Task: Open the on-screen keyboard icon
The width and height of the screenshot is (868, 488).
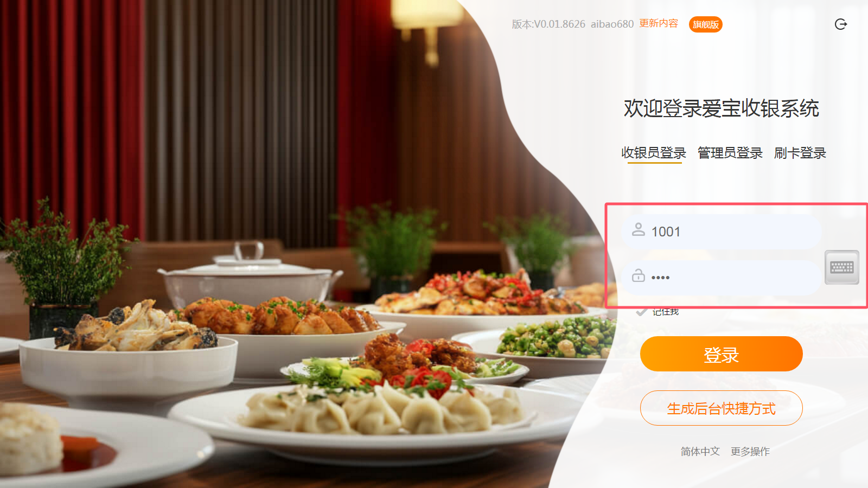Action: click(842, 267)
